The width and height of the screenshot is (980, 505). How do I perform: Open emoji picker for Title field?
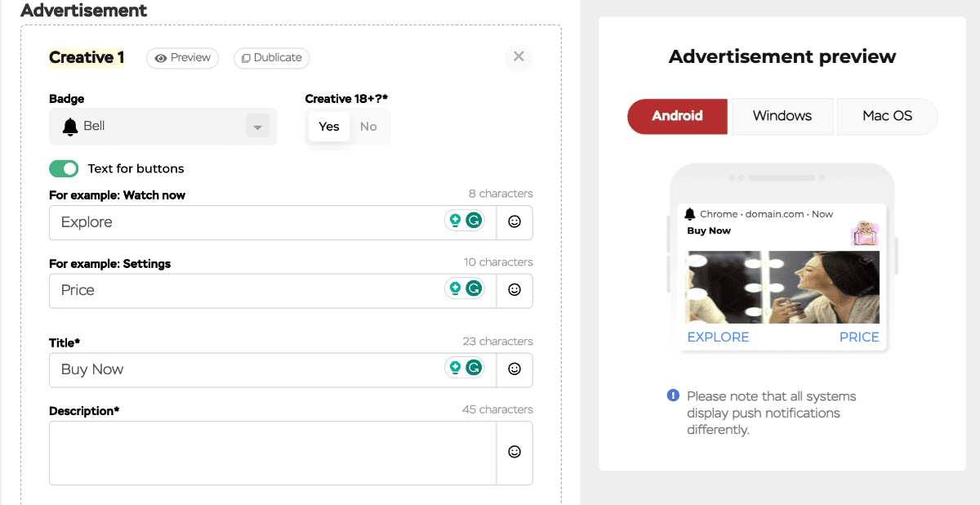(x=514, y=369)
